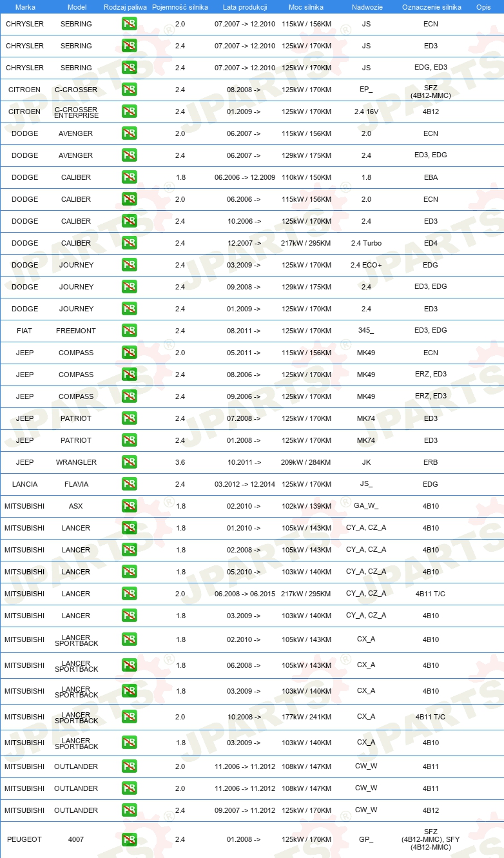Click the petrol icon in the Mitsubishi Lancer 05.2010 row
This screenshot has width=504, height=858.
point(130,572)
